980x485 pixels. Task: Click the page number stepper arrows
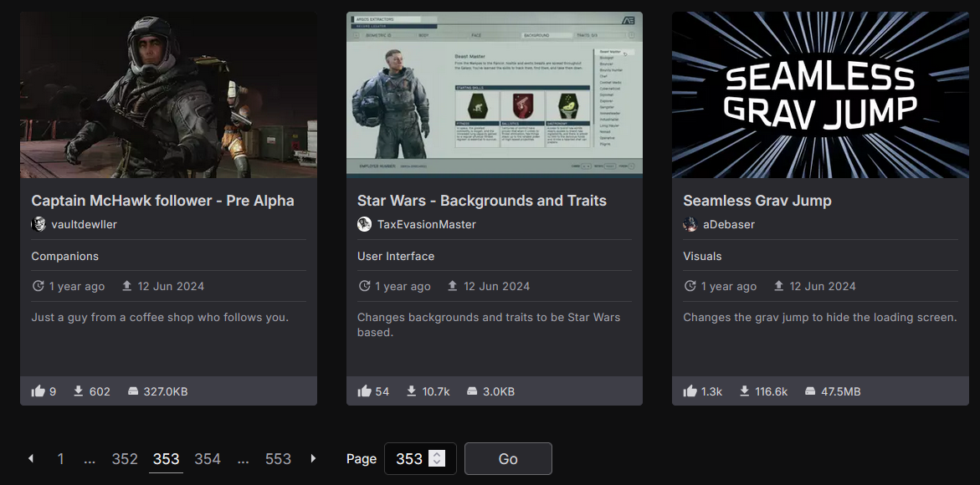(x=437, y=458)
